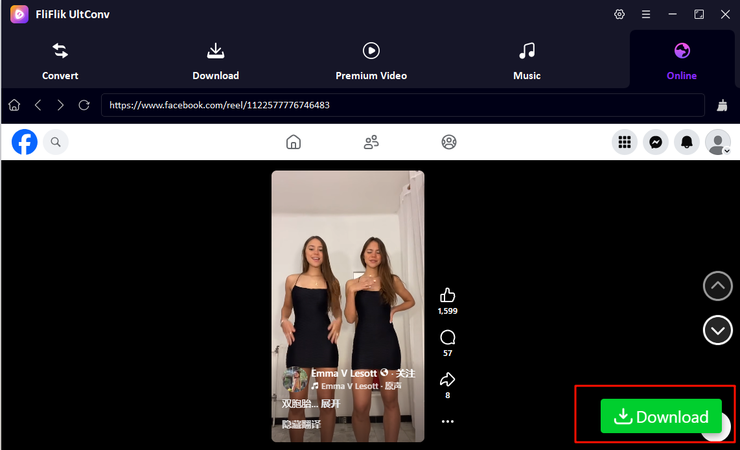Click the facebook.com URL address field
Screen dimensions: 740x450
point(403,105)
